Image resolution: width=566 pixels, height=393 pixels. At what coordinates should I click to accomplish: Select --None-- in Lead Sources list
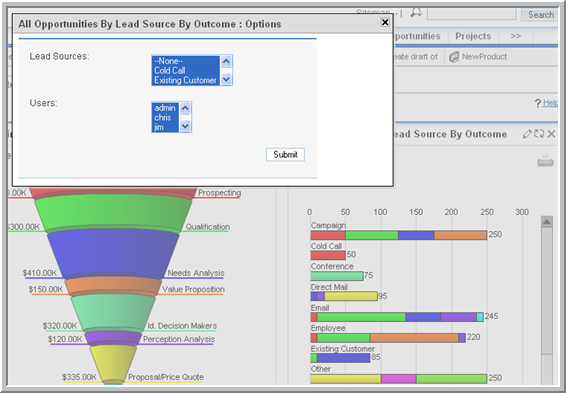click(186, 61)
